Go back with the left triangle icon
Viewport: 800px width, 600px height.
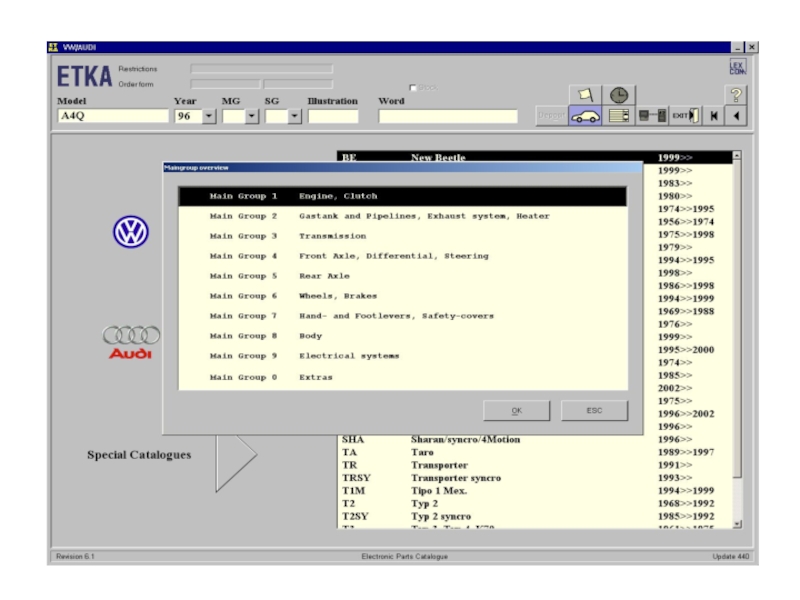tap(736, 116)
